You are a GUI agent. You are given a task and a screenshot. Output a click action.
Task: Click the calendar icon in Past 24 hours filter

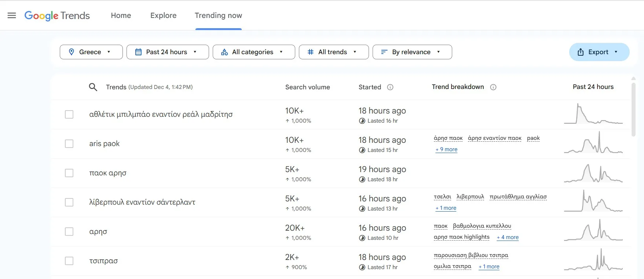tap(138, 52)
